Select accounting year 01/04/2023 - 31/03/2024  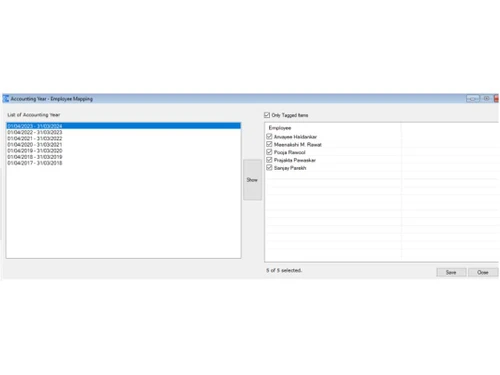(x=123, y=126)
